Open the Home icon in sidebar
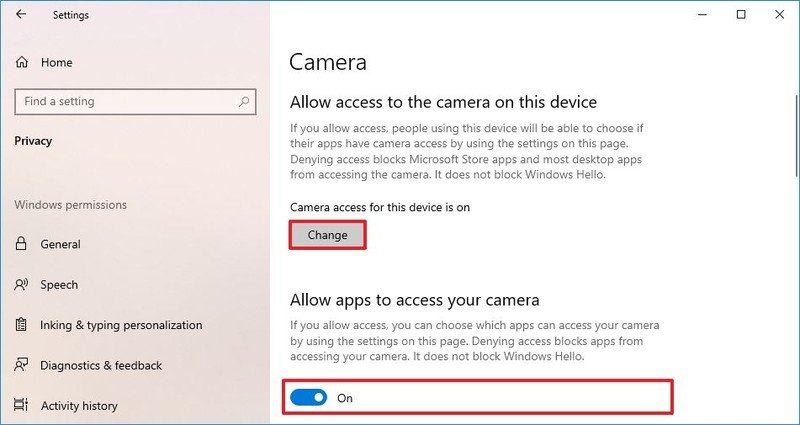This screenshot has width=800, height=425. (x=21, y=63)
